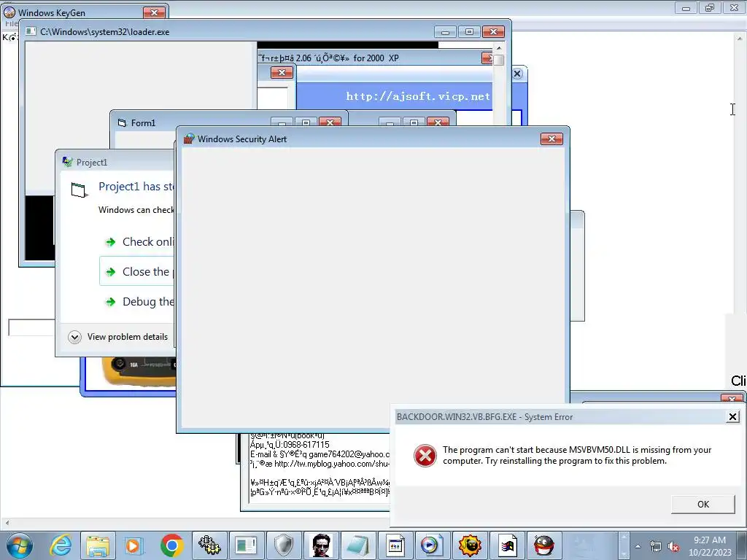Click the yellow multimeter image

[x=139, y=371]
